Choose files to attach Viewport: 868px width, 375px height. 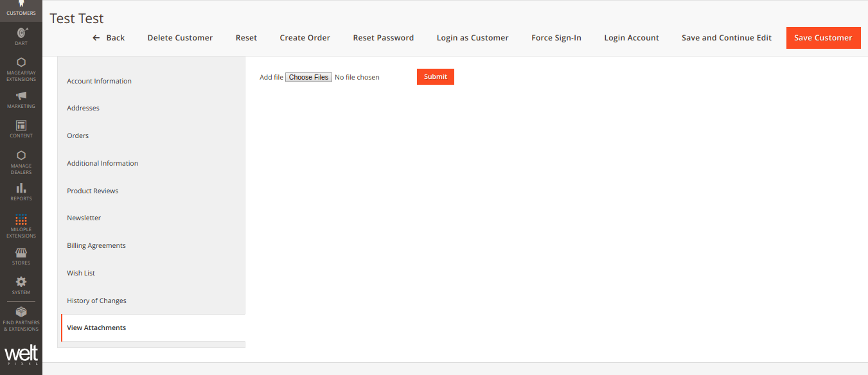click(308, 76)
